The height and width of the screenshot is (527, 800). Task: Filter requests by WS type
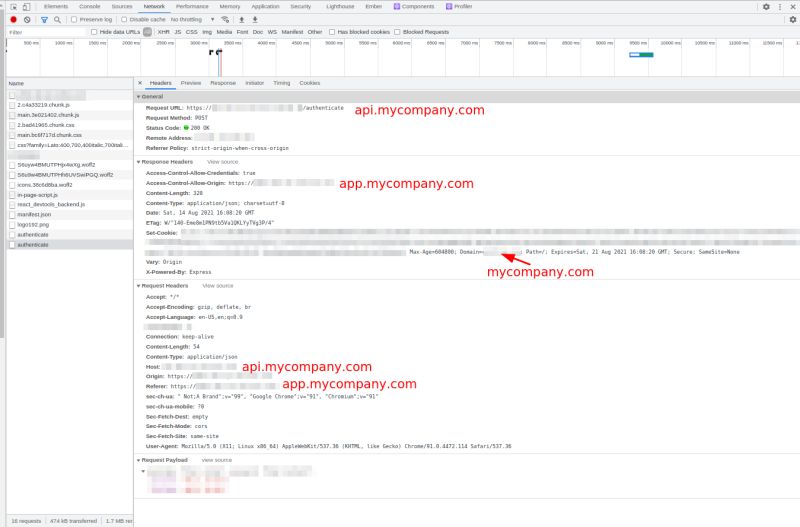pos(272,32)
